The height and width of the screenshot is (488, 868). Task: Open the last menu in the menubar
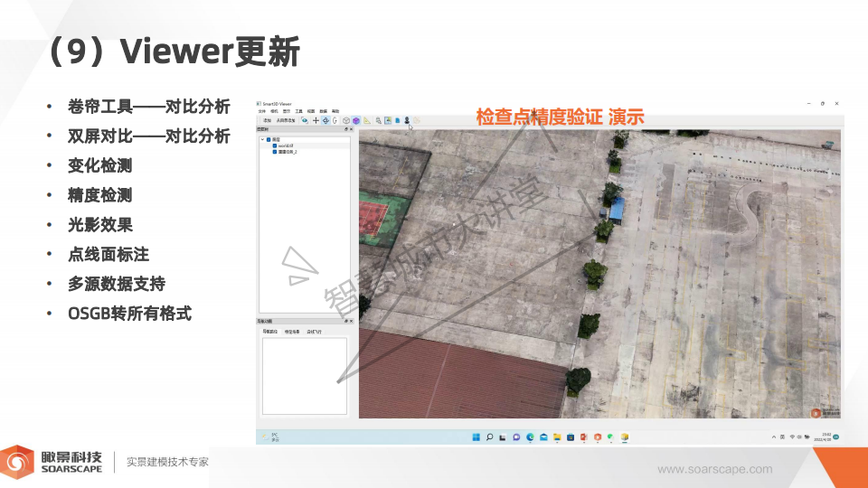tap(335, 111)
